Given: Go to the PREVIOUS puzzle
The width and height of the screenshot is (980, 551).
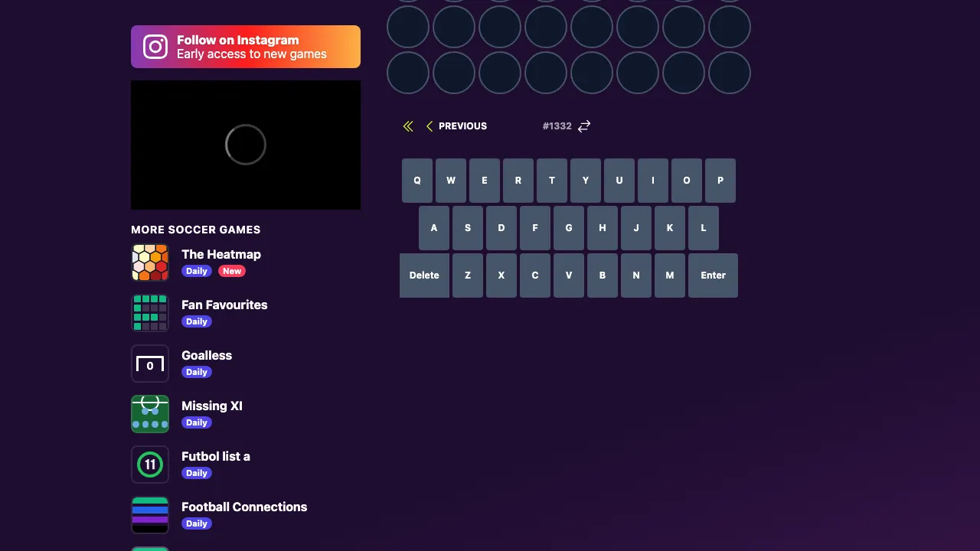Looking at the screenshot, I should (456, 126).
